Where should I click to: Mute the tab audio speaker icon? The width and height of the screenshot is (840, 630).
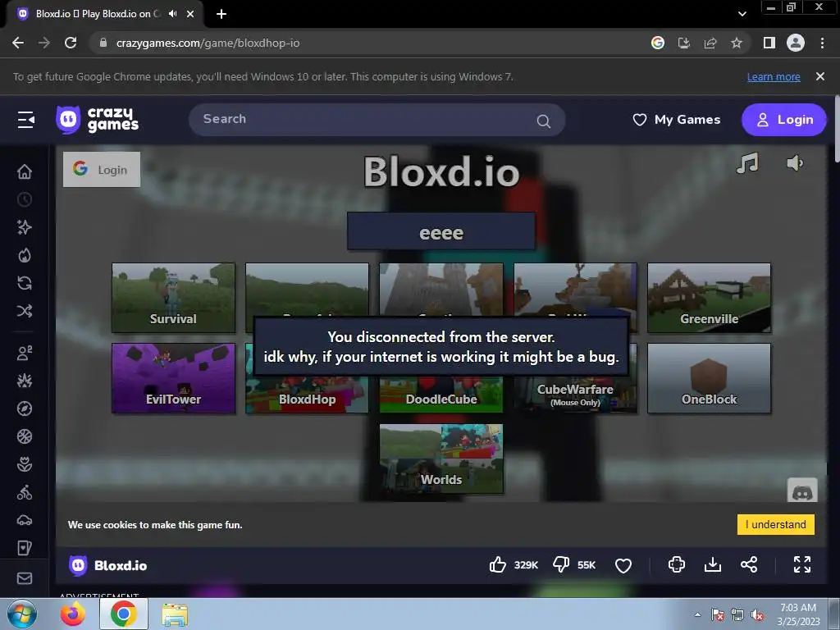(172, 14)
